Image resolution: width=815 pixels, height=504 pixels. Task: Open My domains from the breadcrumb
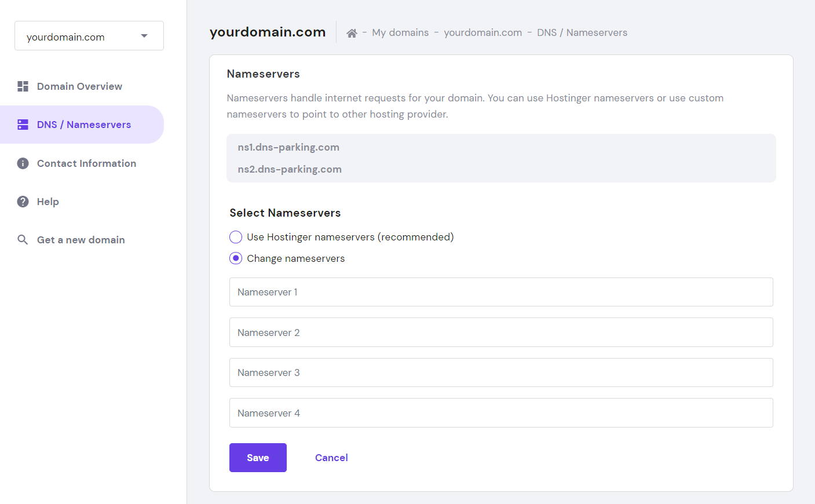coord(400,32)
